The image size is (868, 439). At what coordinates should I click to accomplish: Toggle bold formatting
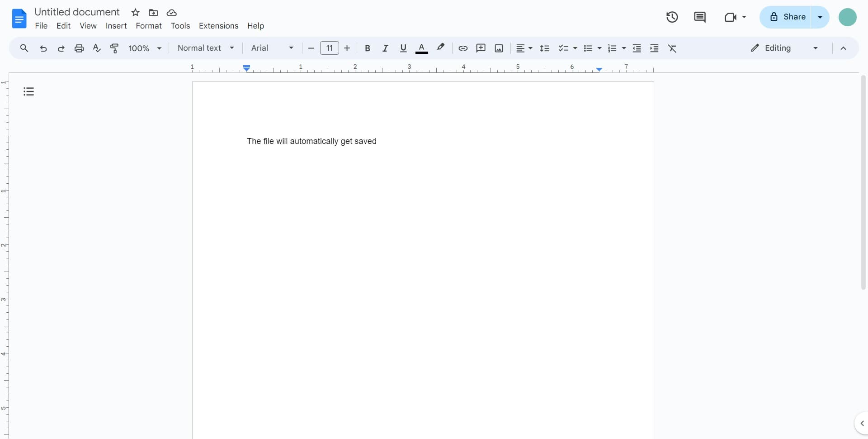368,48
